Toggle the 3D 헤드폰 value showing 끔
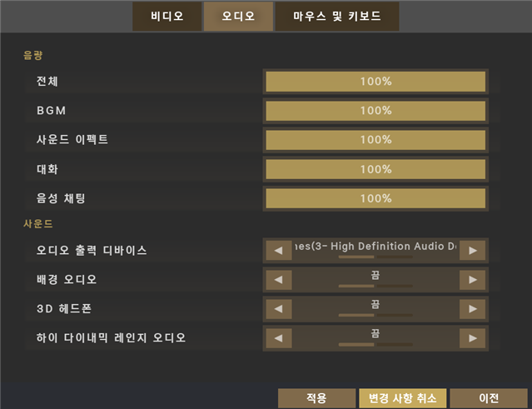This screenshot has height=409, width=532. (375, 308)
